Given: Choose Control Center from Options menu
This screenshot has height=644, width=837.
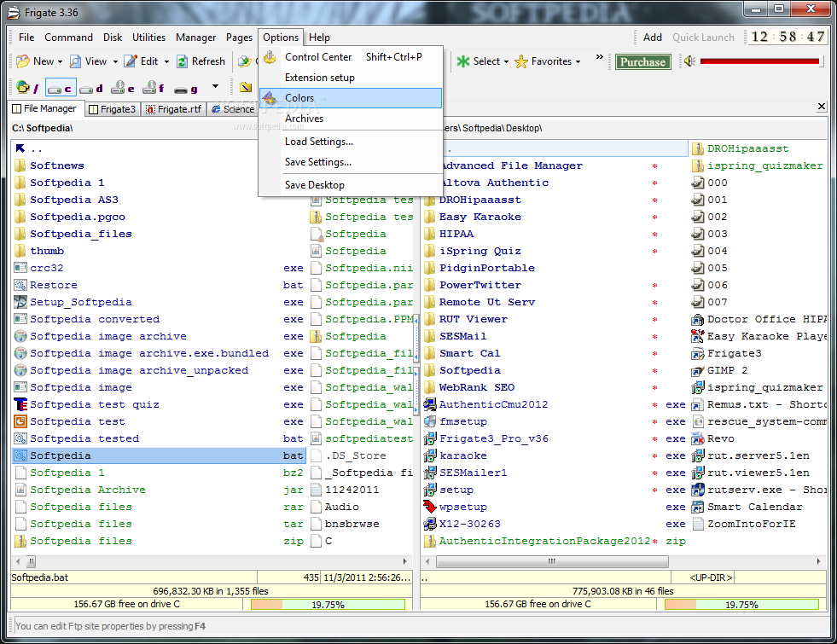Looking at the screenshot, I should pyautogui.click(x=351, y=57).
